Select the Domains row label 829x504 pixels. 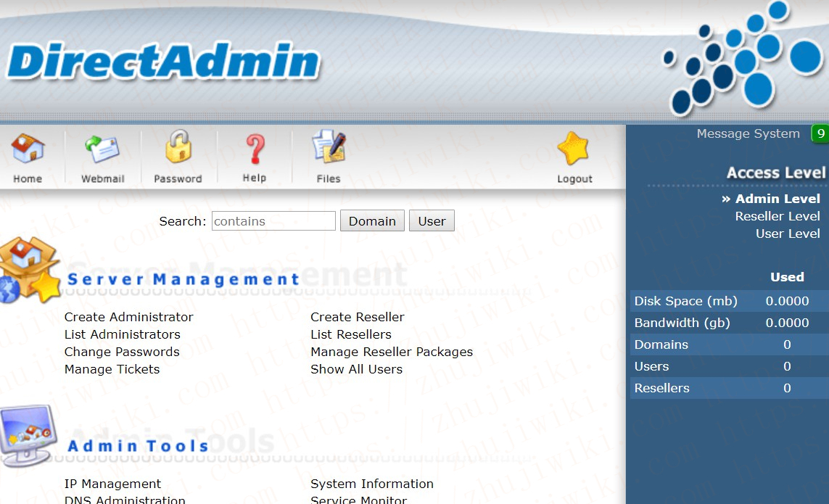click(x=661, y=344)
